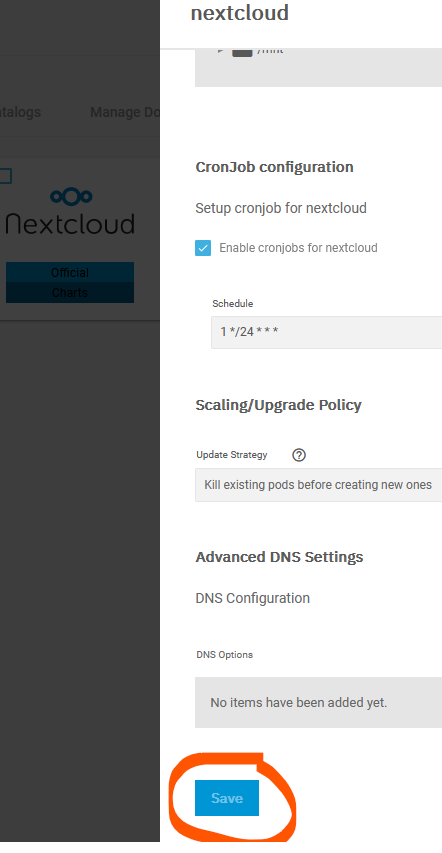Save the nextcloud configuration
The width and height of the screenshot is (442, 853).
tap(227, 798)
